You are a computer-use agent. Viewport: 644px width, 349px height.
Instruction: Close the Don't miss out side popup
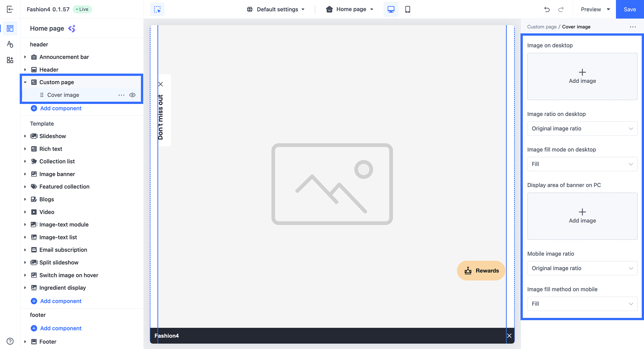point(161,84)
